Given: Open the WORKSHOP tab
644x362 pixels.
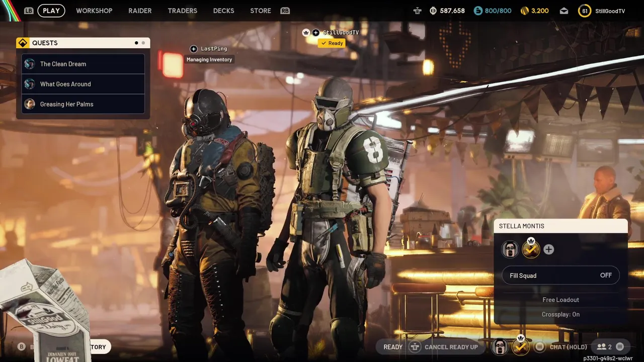Looking at the screenshot, I should pos(94,11).
